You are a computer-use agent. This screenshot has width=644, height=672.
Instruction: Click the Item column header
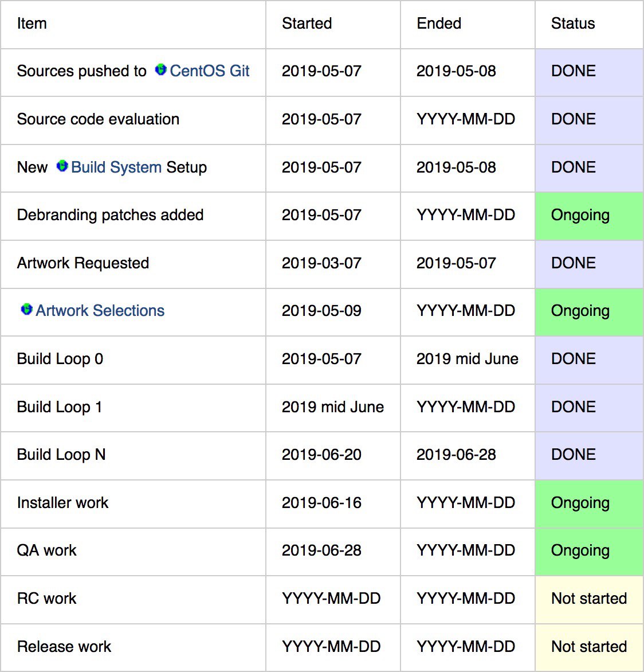click(32, 23)
